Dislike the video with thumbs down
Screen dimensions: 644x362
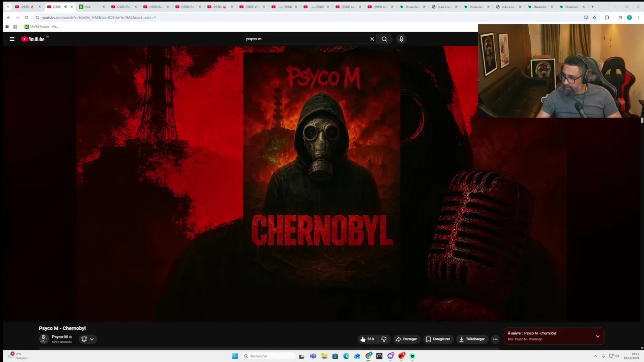(384, 339)
